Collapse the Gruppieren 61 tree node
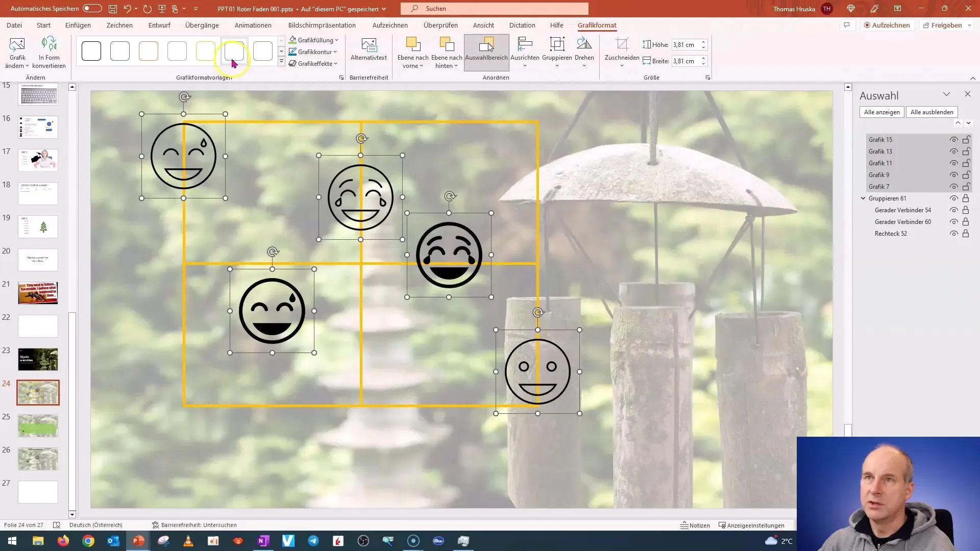 point(863,198)
